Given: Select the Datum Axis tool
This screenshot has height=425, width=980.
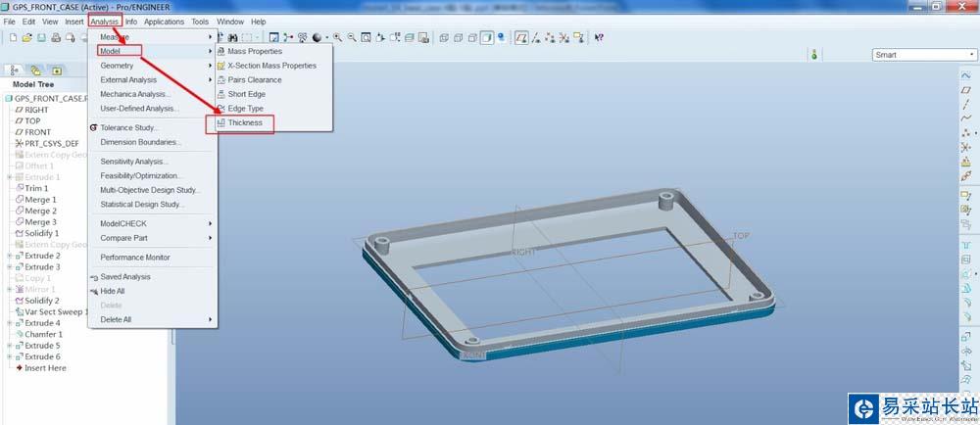Looking at the screenshot, I should [x=965, y=104].
